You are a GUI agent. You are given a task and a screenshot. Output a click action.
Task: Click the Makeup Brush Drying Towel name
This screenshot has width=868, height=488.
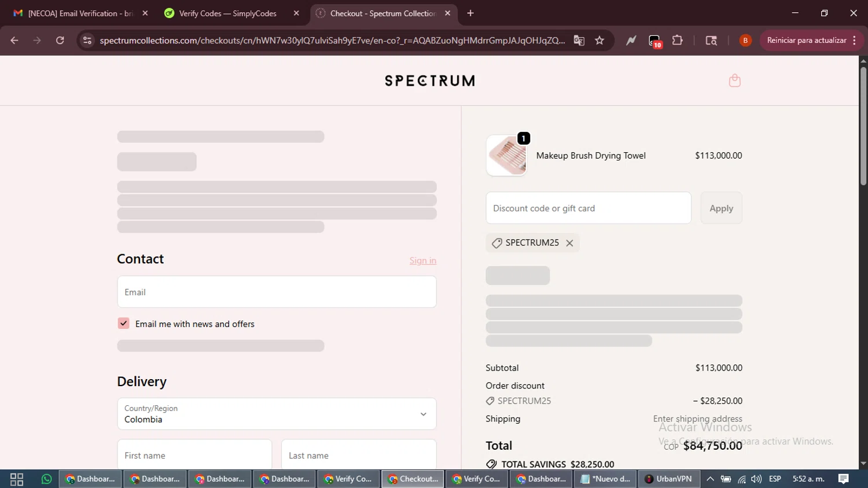coord(591,155)
